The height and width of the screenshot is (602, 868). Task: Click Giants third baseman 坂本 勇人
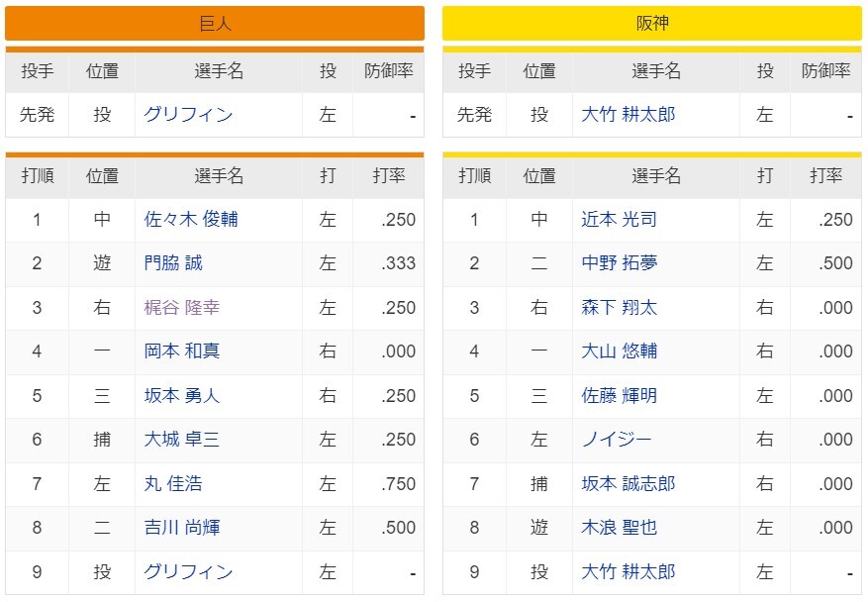pyautogui.click(x=181, y=396)
